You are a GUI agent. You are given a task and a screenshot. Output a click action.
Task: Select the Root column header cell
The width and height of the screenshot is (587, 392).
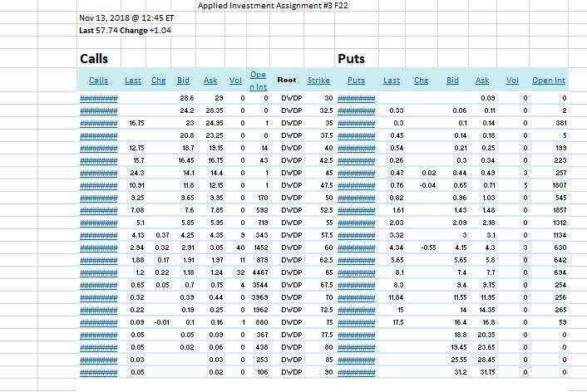point(287,80)
